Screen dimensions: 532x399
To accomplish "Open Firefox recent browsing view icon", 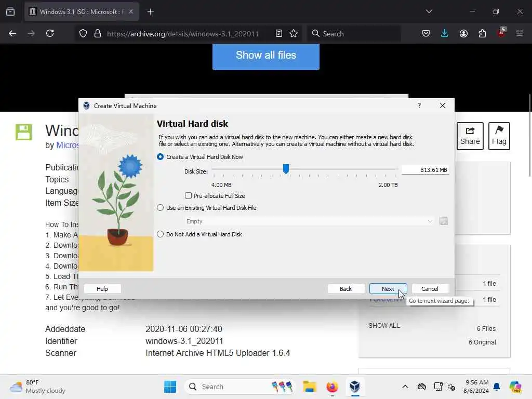I will 10,12.
